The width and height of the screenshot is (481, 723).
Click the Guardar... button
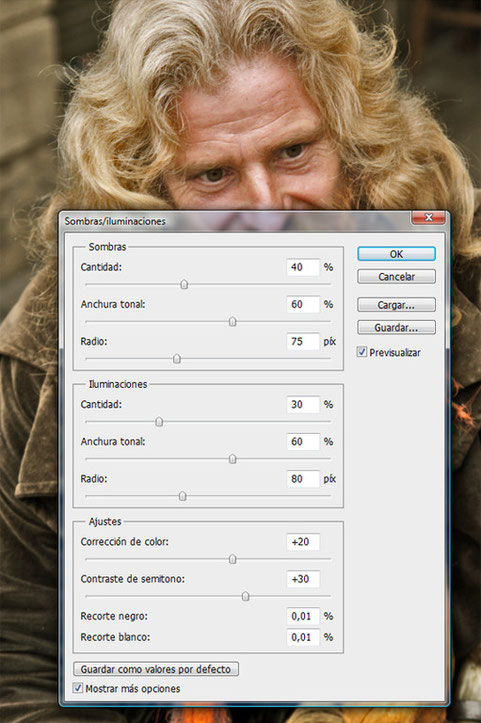click(x=396, y=327)
